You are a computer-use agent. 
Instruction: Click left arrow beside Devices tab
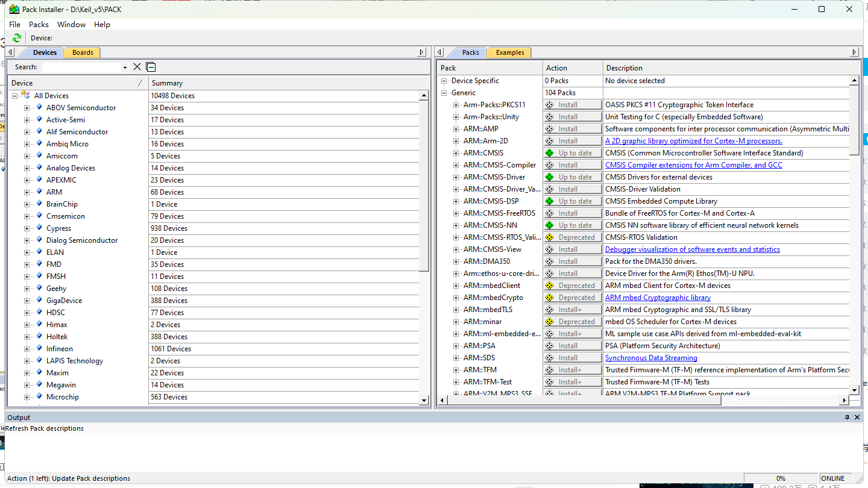point(10,52)
